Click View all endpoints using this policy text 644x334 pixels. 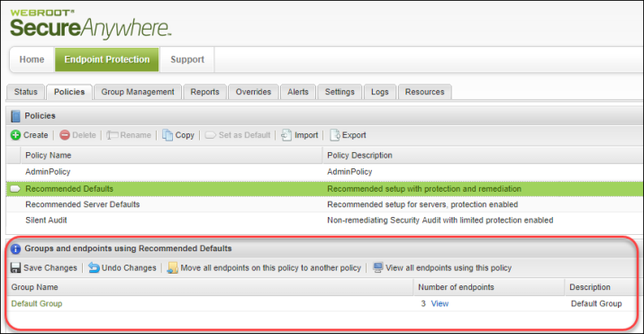[449, 268]
